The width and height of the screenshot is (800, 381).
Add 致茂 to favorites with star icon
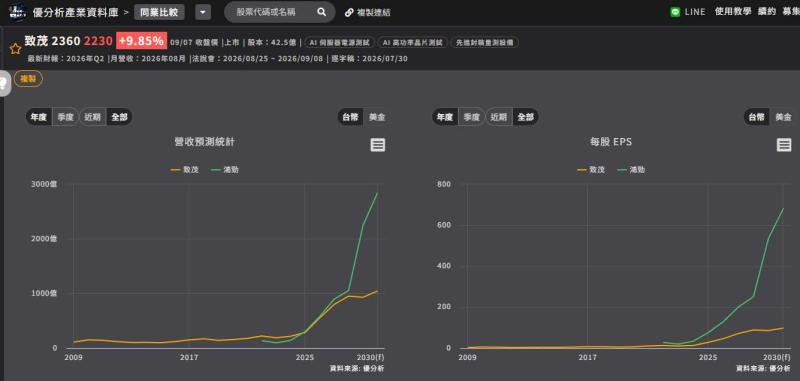(16, 49)
